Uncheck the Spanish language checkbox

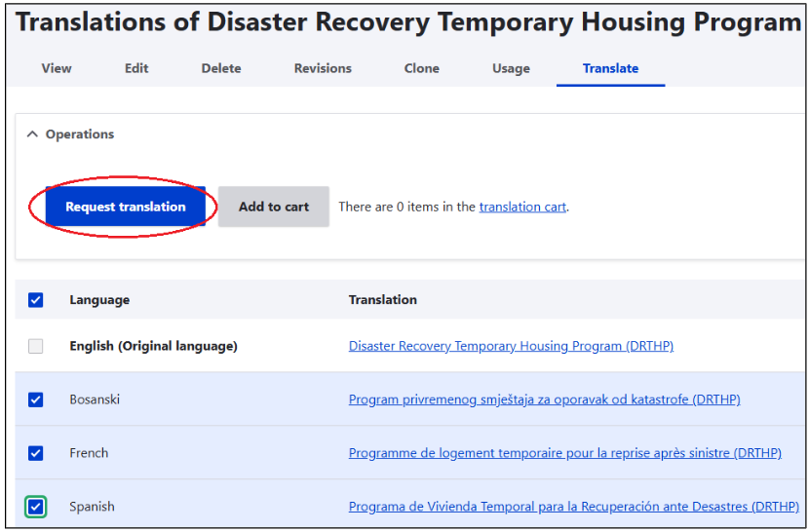[36, 507]
